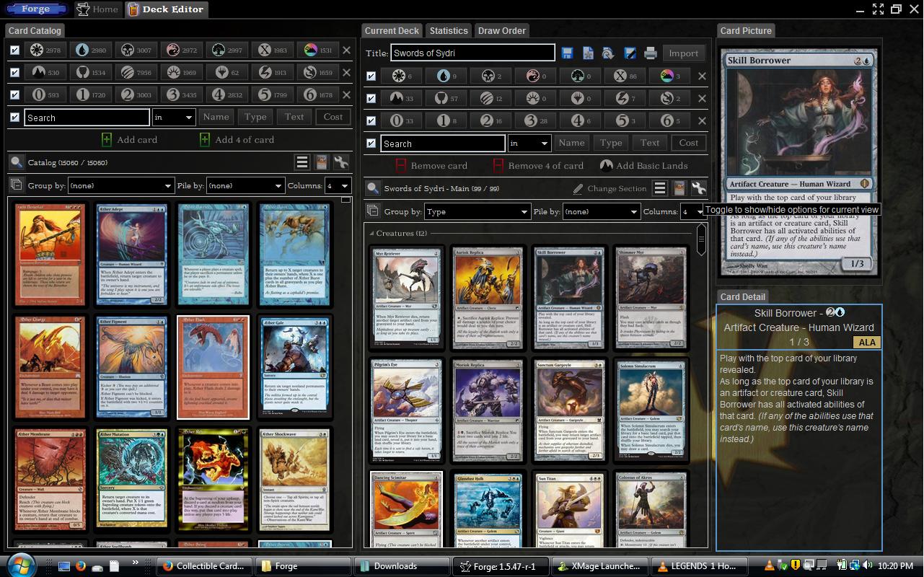Uncheck deck color filter row checkbox

click(371, 76)
